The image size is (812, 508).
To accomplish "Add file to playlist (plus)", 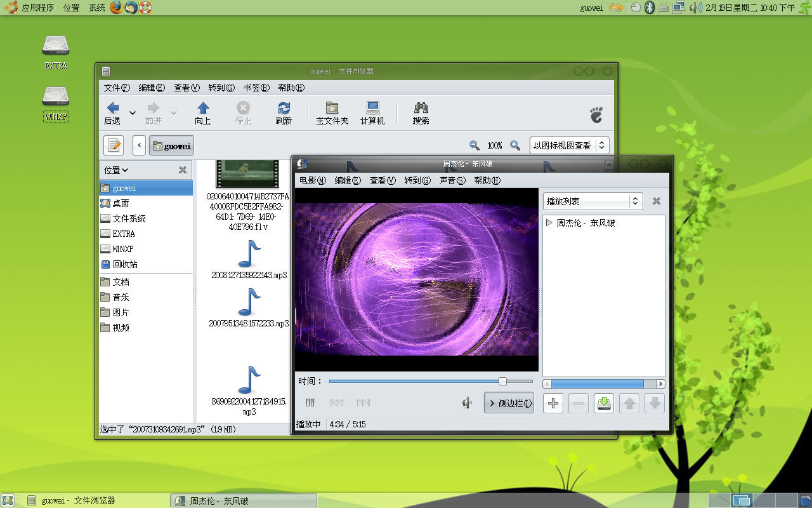I will click(x=553, y=403).
